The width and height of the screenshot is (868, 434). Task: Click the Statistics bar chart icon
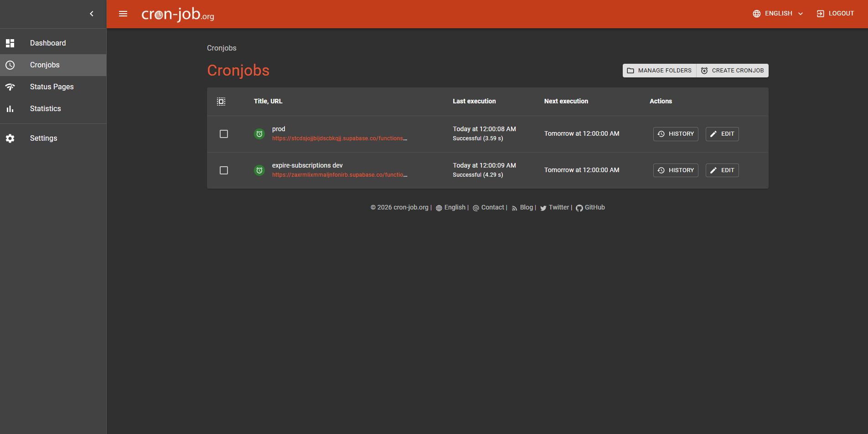tap(10, 109)
